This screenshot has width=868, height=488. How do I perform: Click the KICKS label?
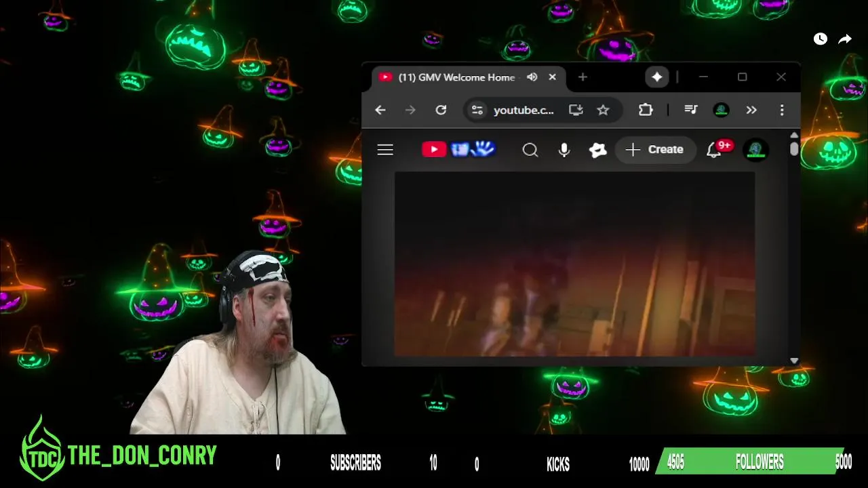558,464
